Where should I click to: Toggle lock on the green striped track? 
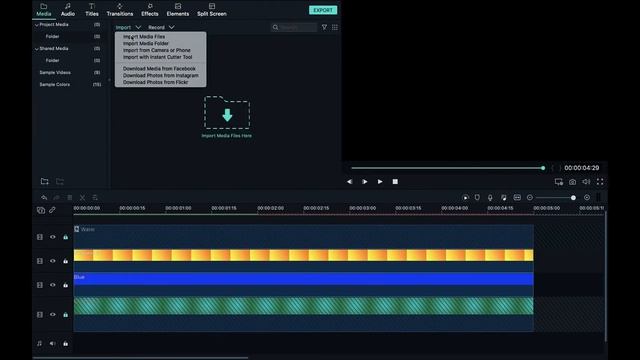pos(65,315)
